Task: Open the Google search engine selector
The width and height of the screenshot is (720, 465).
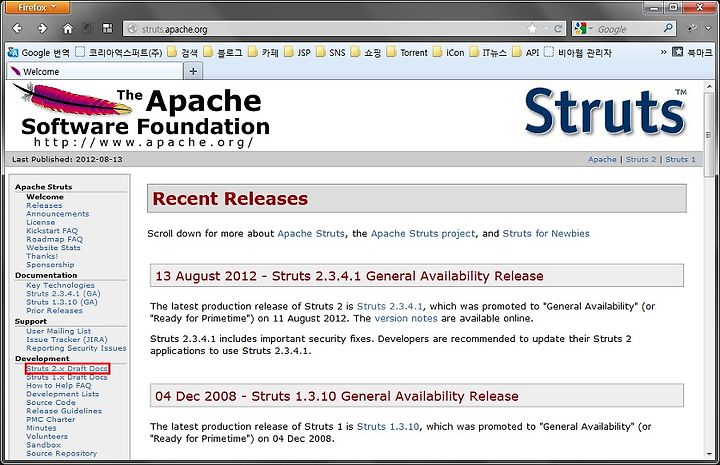Action: (x=582, y=28)
